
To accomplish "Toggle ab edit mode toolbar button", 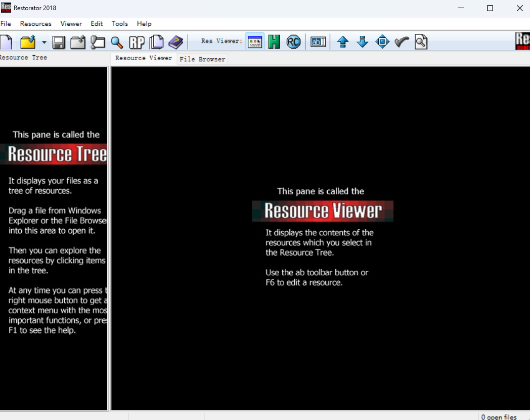I will click(x=318, y=42).
